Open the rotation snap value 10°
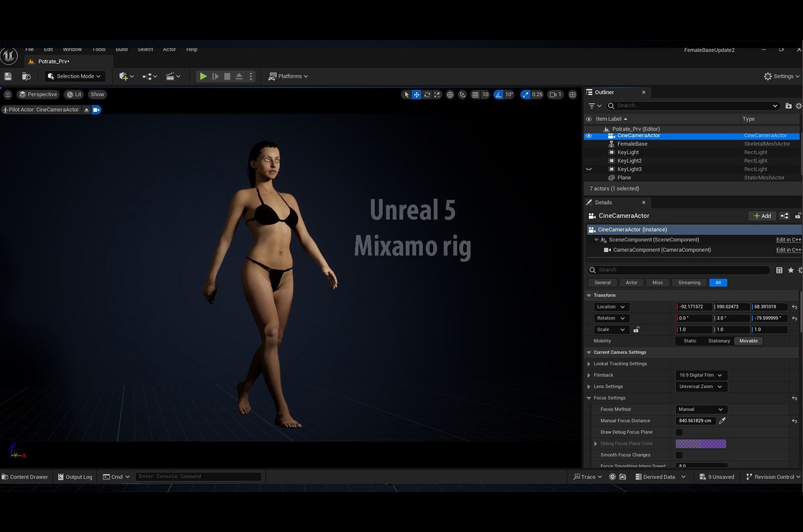803x532 pixels. (x=509, y=94)
